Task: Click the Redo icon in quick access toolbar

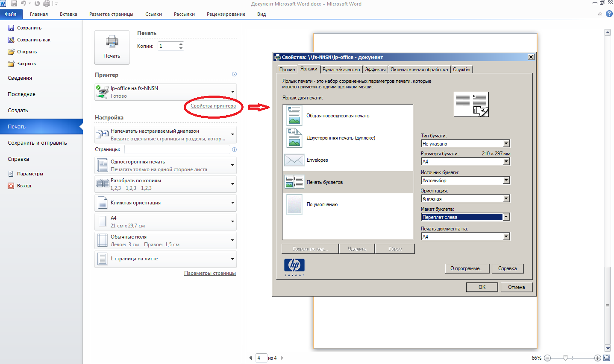Action: [37, 3]
